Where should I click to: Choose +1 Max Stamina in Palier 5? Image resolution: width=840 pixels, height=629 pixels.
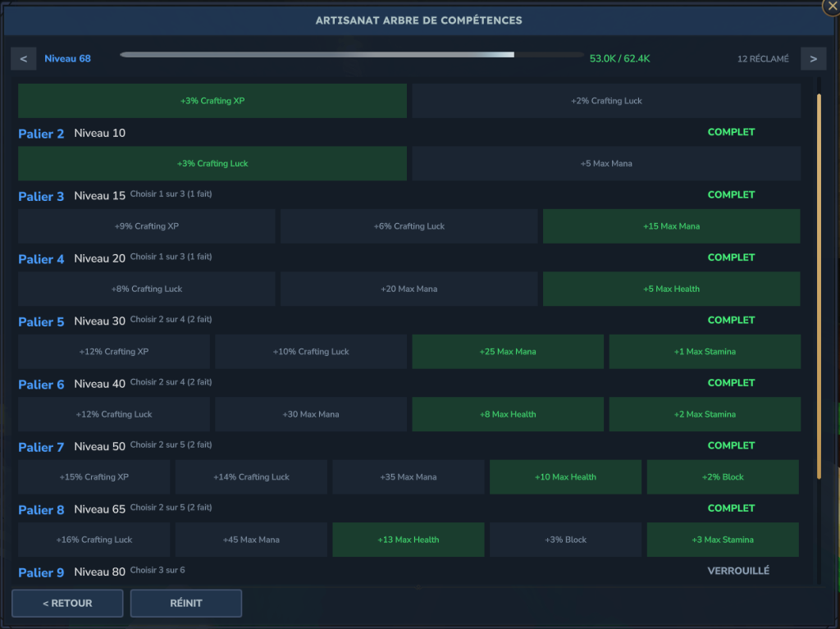(704, 351)
